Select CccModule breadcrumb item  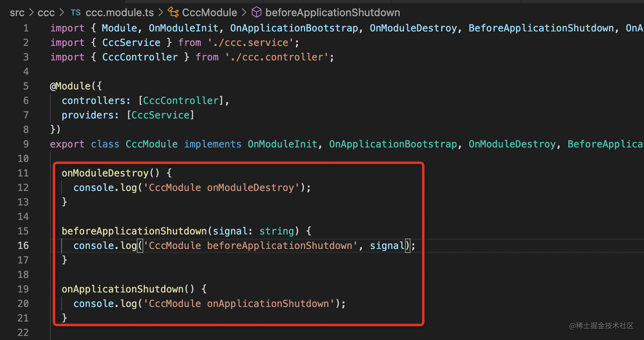[209, 12]
